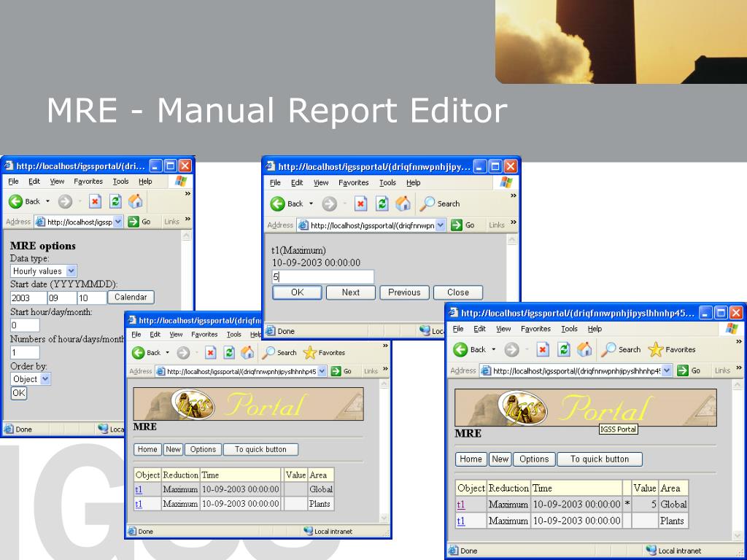
Task: Click Back icon in t1(Maximum) window
Action: tap(277, 204)
